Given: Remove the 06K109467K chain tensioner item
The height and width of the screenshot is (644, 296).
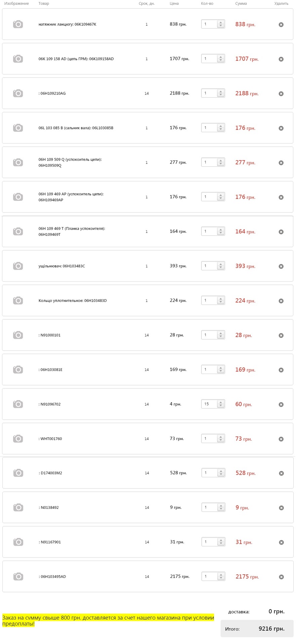Looking at the screenshot, I should tap(281, 24).
